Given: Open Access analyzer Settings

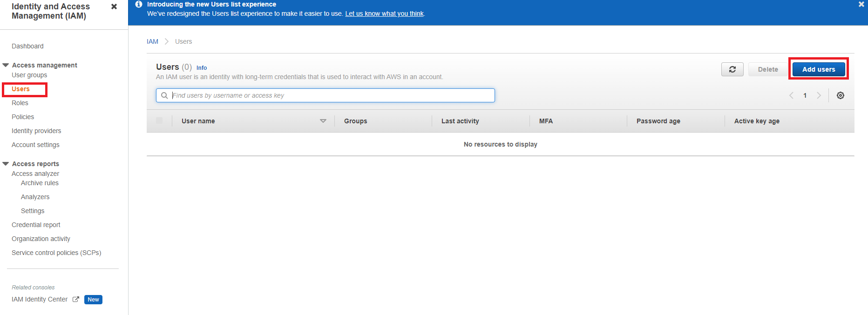Looking at the screenshot, I should click(33, 211).
